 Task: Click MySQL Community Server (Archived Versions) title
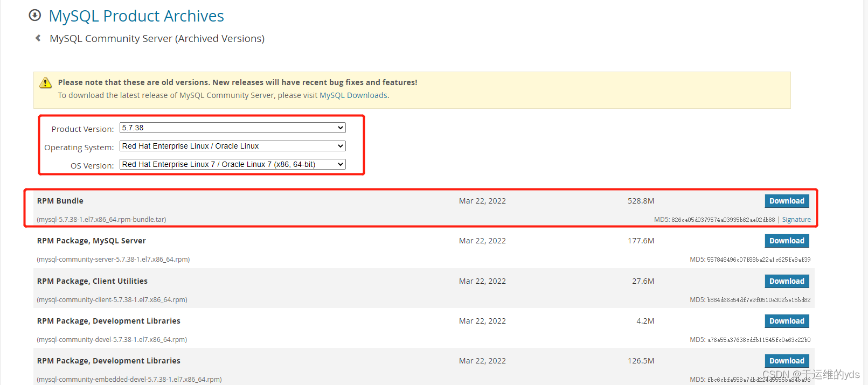click(x=157, y=39)
